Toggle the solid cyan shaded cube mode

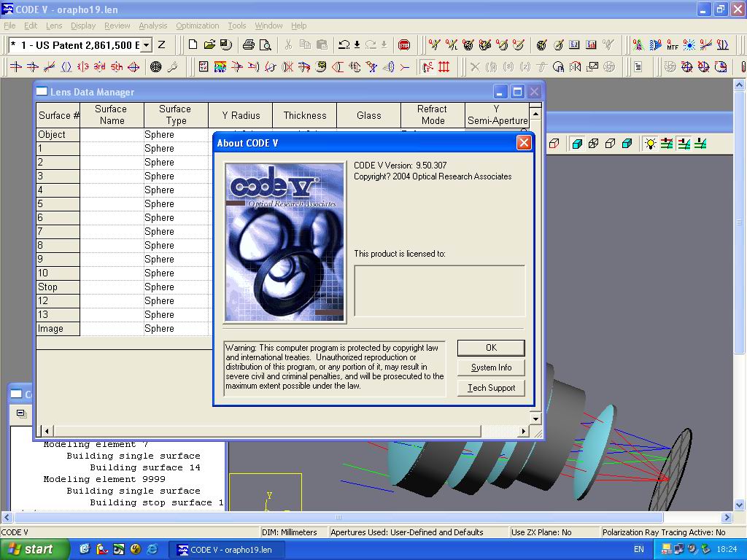(x=577, y=144)
